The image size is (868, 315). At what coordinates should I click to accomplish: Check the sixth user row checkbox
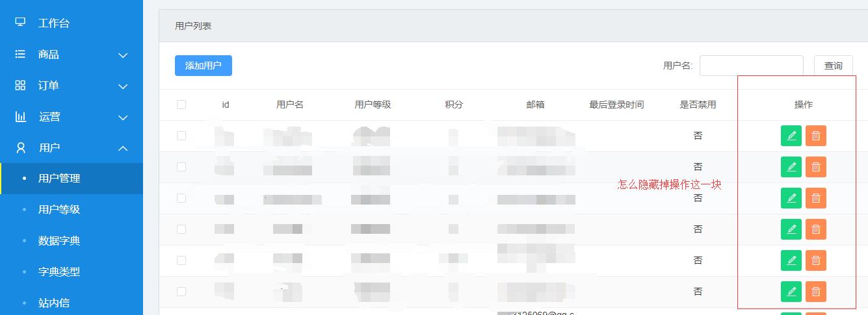(181, 292)
